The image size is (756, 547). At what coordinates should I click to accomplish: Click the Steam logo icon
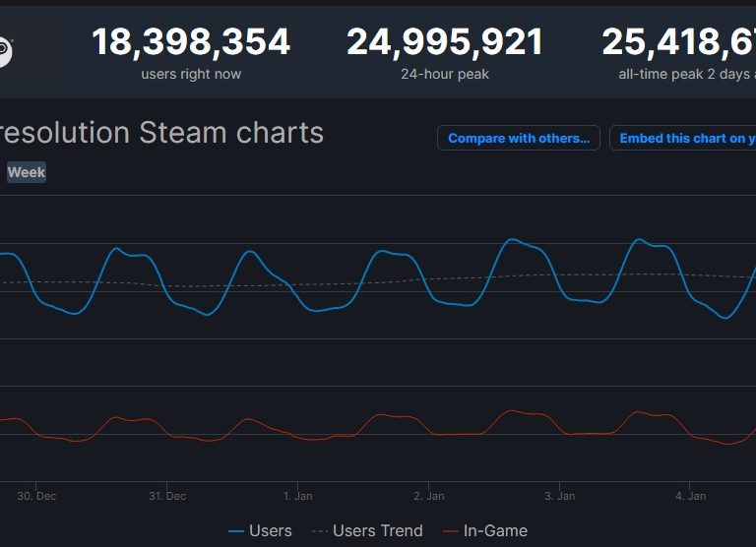pyautogui.click(x=4, y=52)
